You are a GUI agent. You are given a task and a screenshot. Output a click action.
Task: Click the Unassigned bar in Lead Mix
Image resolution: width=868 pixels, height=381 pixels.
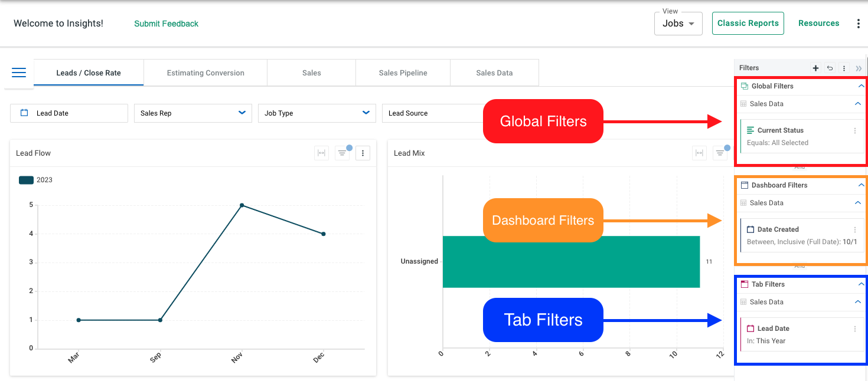pyautogui.click(x=571, y=262)
